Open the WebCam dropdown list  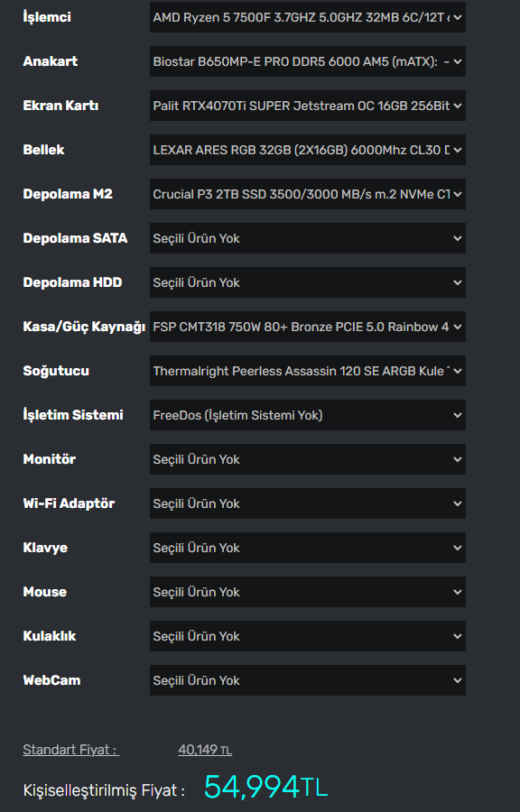(308, 680)
